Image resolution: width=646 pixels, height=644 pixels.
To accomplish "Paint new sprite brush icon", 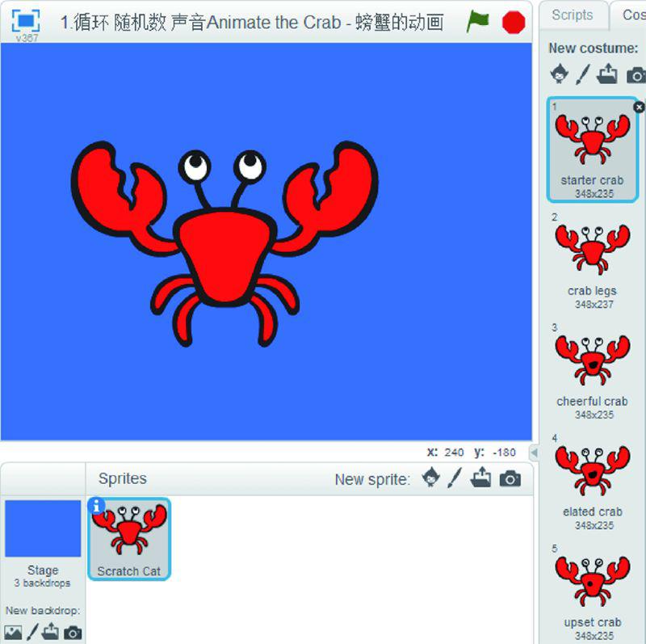I will coord(455,478).
